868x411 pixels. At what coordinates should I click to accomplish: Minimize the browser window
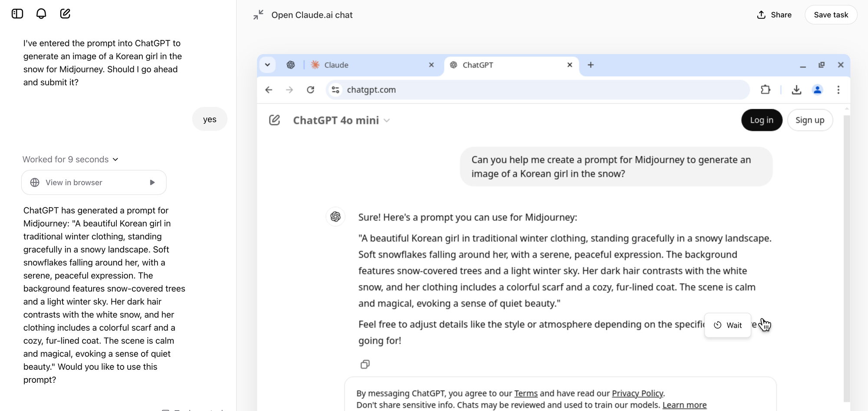(803, 65)
